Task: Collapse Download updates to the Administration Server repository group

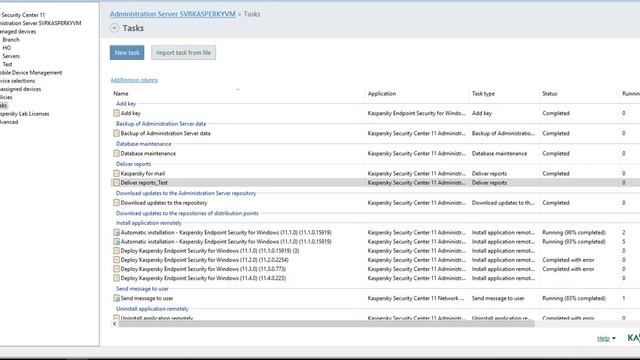Action: (x=186, y=193)
